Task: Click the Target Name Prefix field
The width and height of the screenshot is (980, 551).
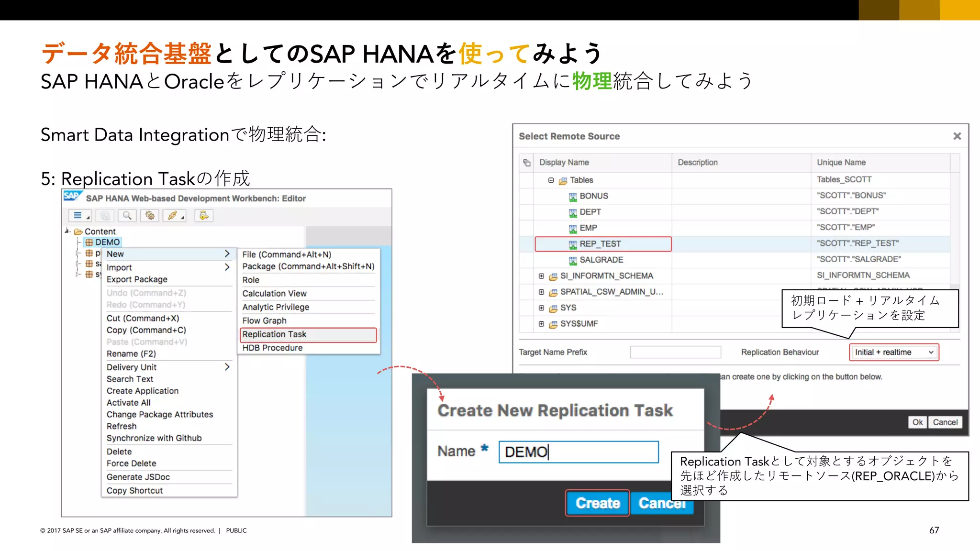Action: pos(675,352)
